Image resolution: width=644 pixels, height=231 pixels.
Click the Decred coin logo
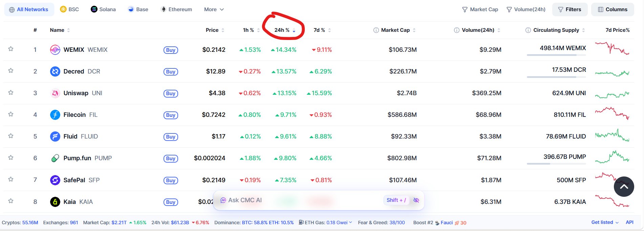pyautogui.click(x=55, y=71)
